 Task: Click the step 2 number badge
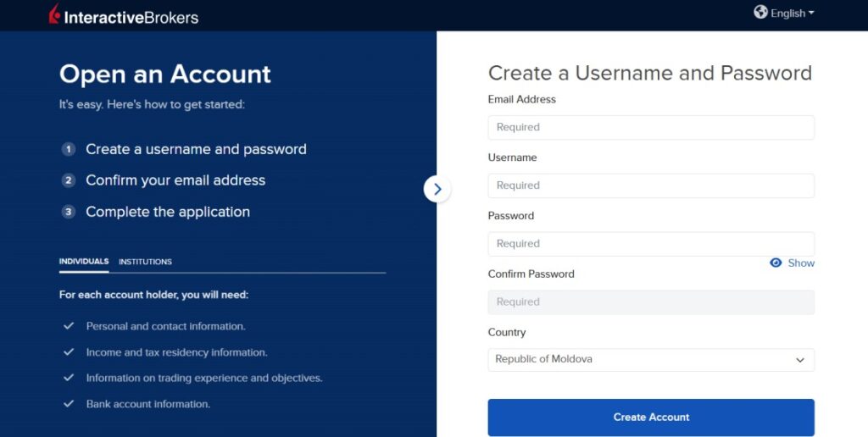pyautogui.click(x=68, y=180)
